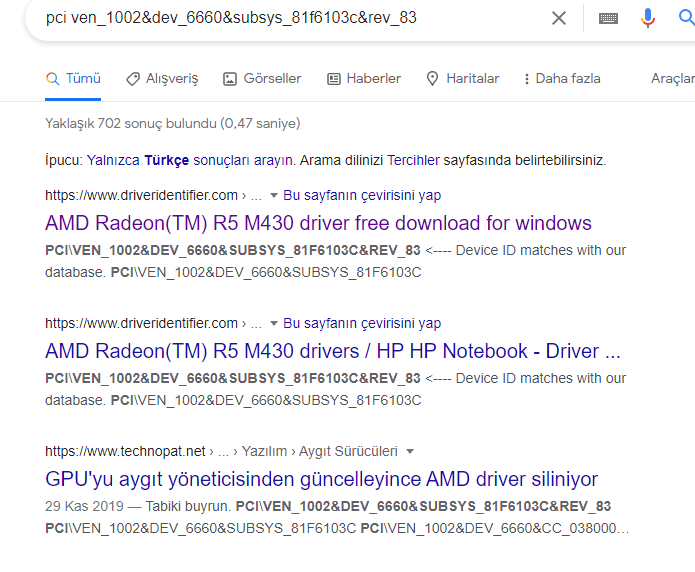The width and height of the screenshot is (695, 572).
Task: Expand options arrow for technopat.net result
Action: [410, 451]
